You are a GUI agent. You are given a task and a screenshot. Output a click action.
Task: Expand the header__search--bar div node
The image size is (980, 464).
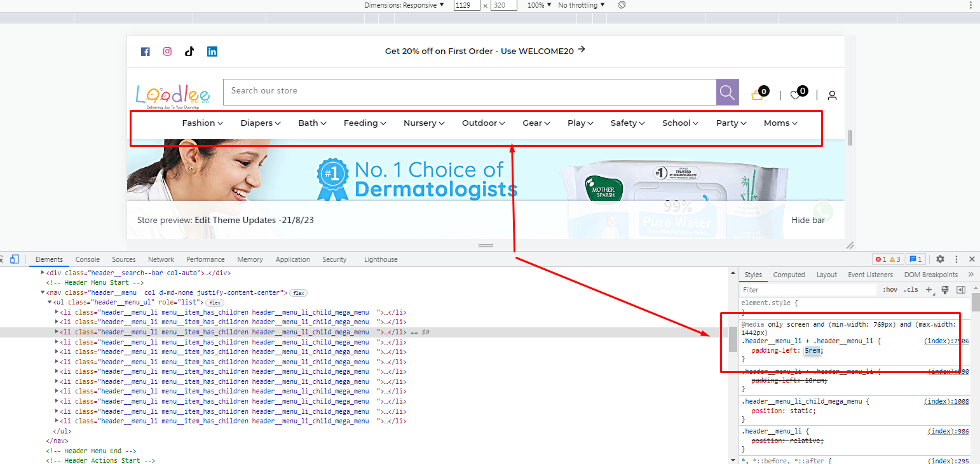coord(43,273)
